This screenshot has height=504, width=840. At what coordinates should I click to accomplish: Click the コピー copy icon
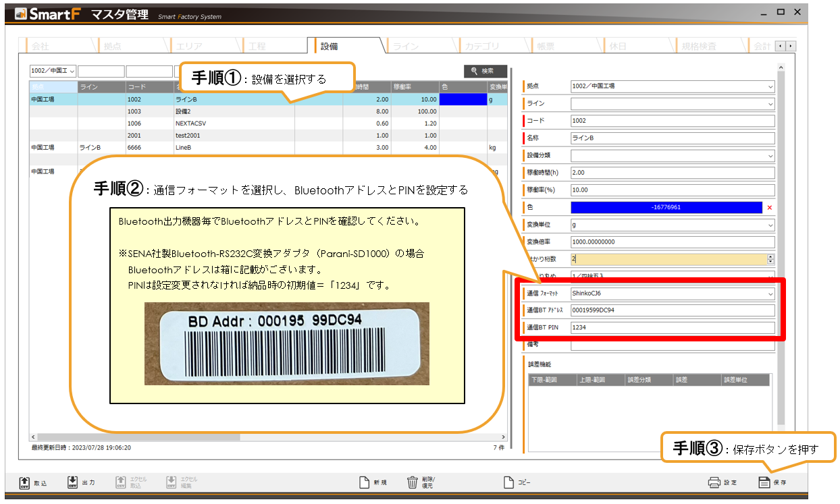coord(509,482)
